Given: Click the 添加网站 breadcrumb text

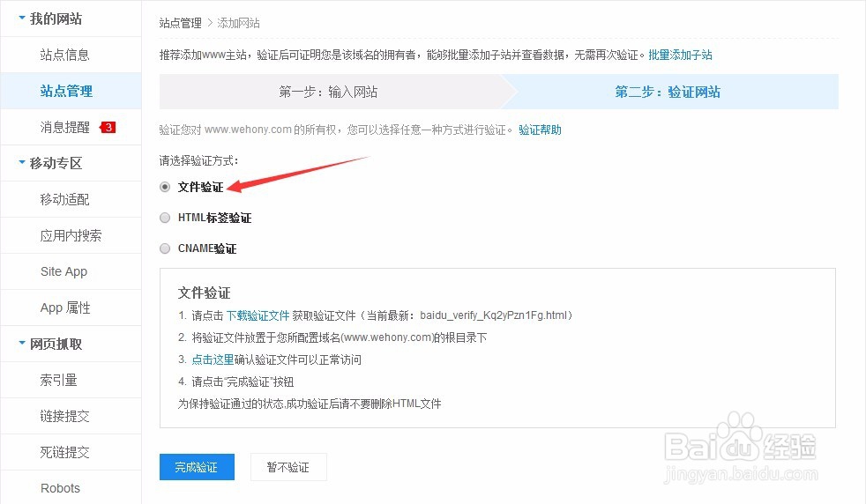Looking at the screenshot, I should click(238, 23).
